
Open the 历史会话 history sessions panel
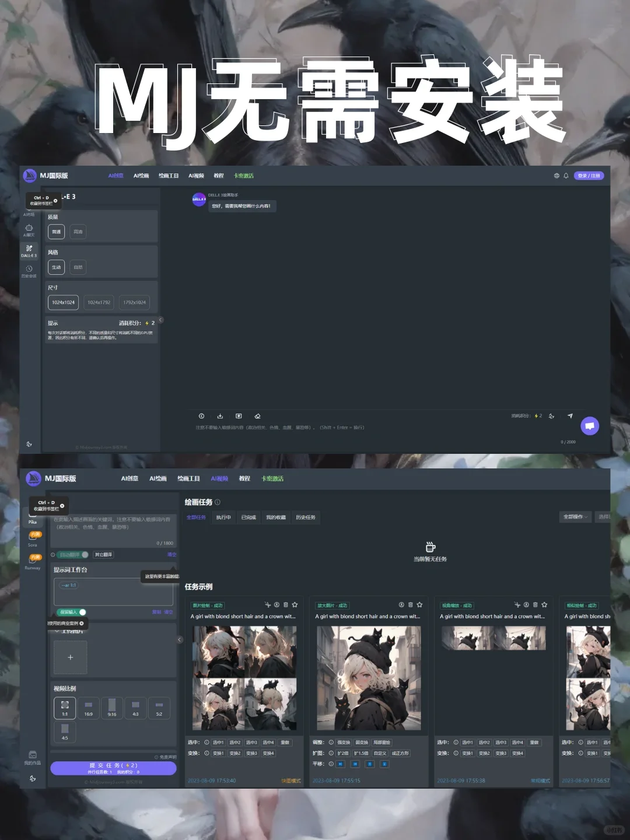pyautogui.click(x=29, y=271)
